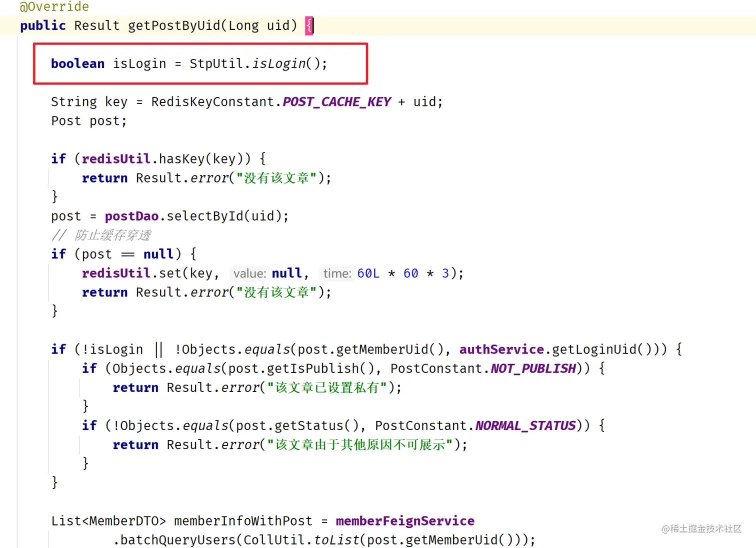Click authService field reference

[501, 349]
